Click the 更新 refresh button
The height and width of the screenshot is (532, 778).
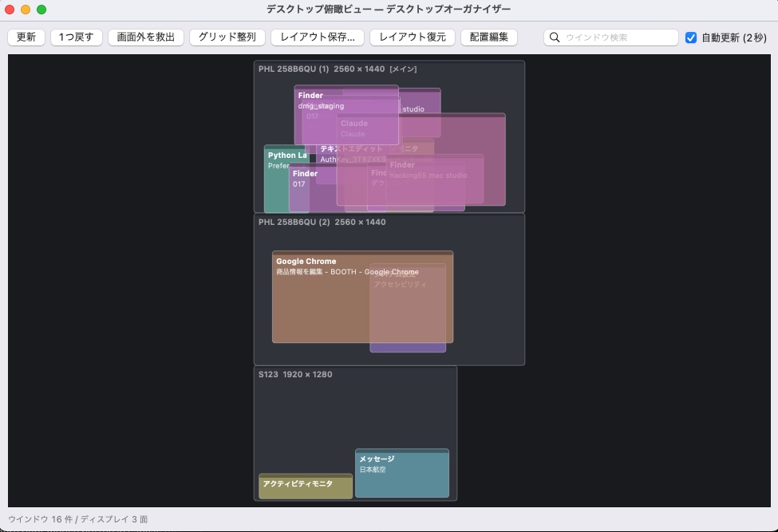(x=26, y=37)
